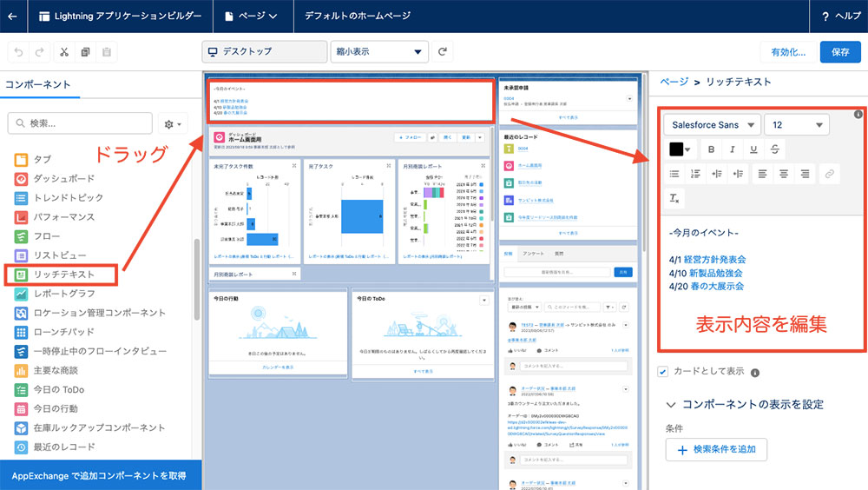Click the paste clipboard icon
The width and height of the screenshot is (868, 490).
[x=106, y=52]
